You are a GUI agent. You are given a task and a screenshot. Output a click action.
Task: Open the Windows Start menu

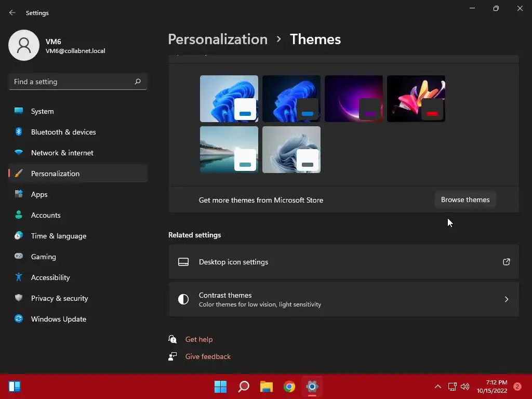pos(220,387)
